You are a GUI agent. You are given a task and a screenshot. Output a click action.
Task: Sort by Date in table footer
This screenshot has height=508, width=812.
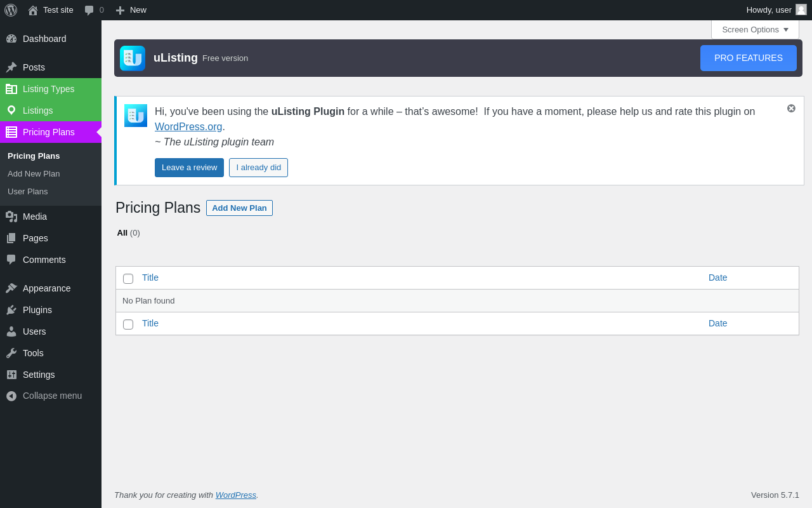(718, 323)
